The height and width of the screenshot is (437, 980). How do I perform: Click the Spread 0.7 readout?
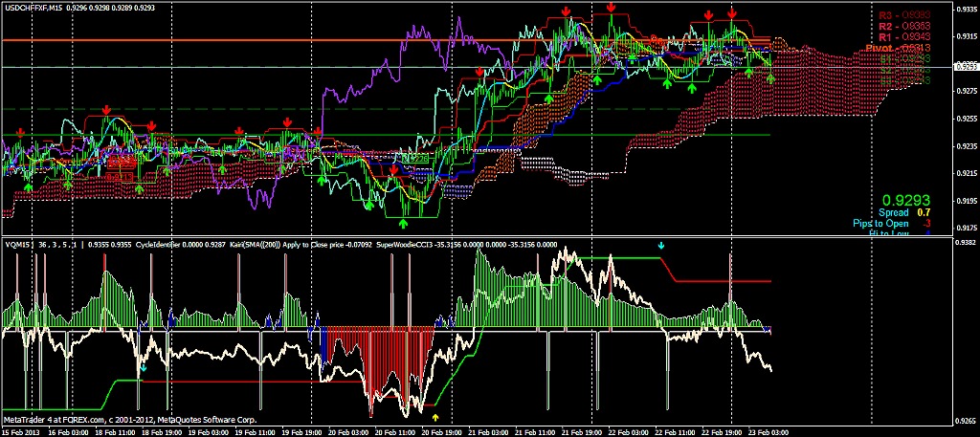(x=905, y=213)
